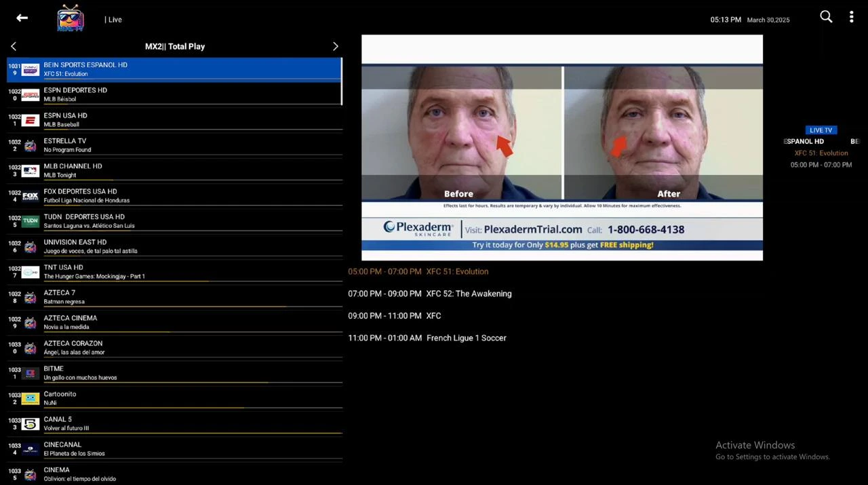Click the Azteca Cinema channel logo

tap(31, 323)
